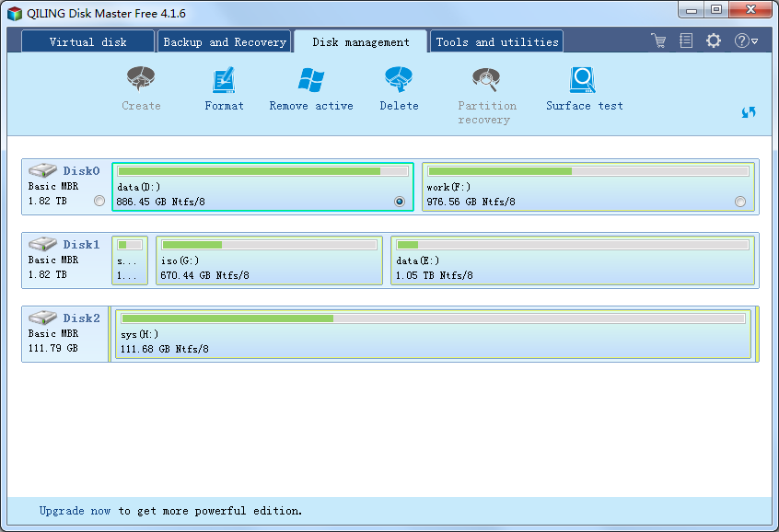Click the Upgrade now link
Screen dimensions: 779x532
coord(75,511)
